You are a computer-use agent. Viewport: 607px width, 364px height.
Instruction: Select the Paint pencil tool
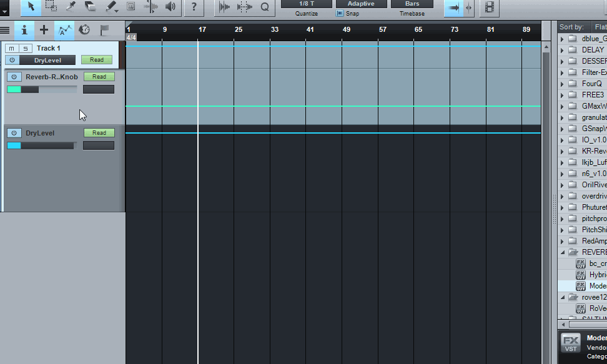pyautogui.click(x=112, y=7)
